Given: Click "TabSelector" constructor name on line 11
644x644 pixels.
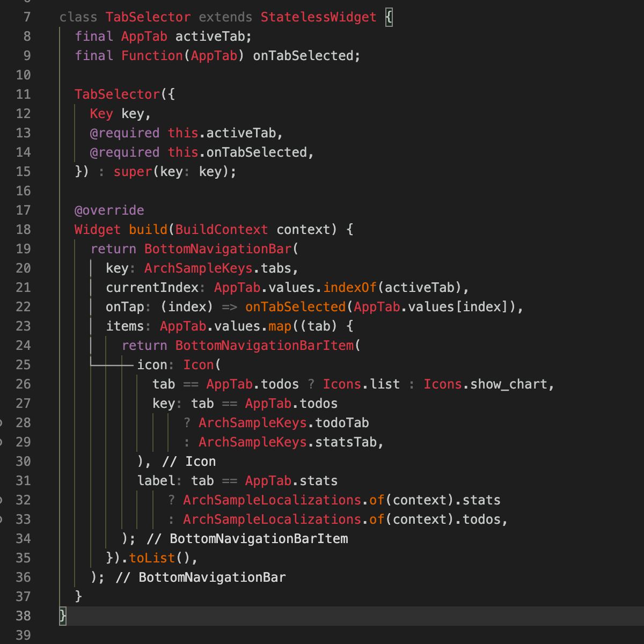Looking at the screenshot, I should click(117, 94).
